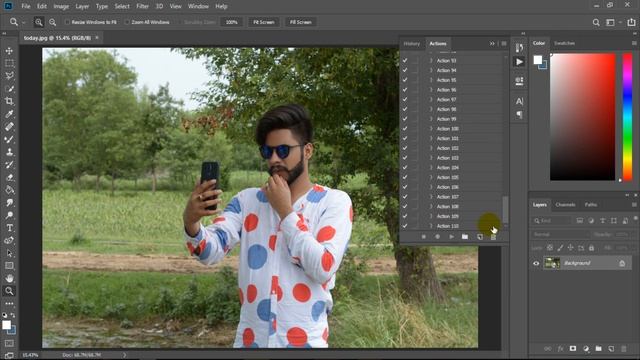Expand Action 97 steps
640x360 pixels.
[431, 100]
